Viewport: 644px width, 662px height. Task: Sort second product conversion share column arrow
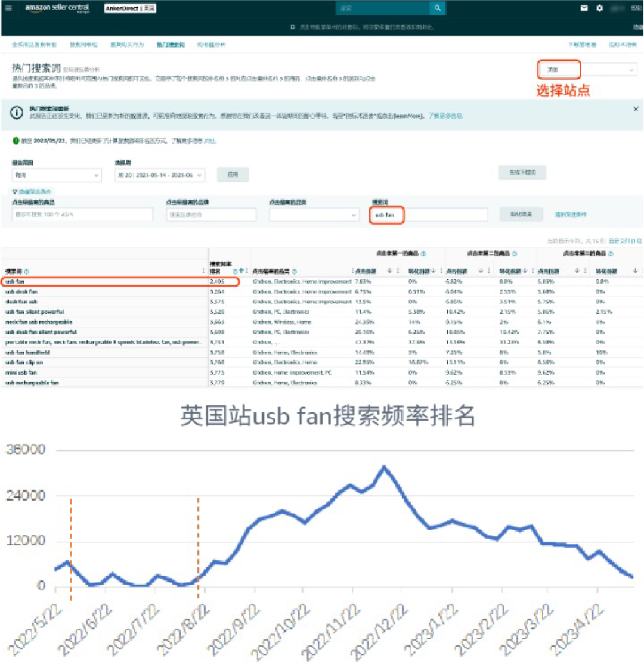(524, 271)
